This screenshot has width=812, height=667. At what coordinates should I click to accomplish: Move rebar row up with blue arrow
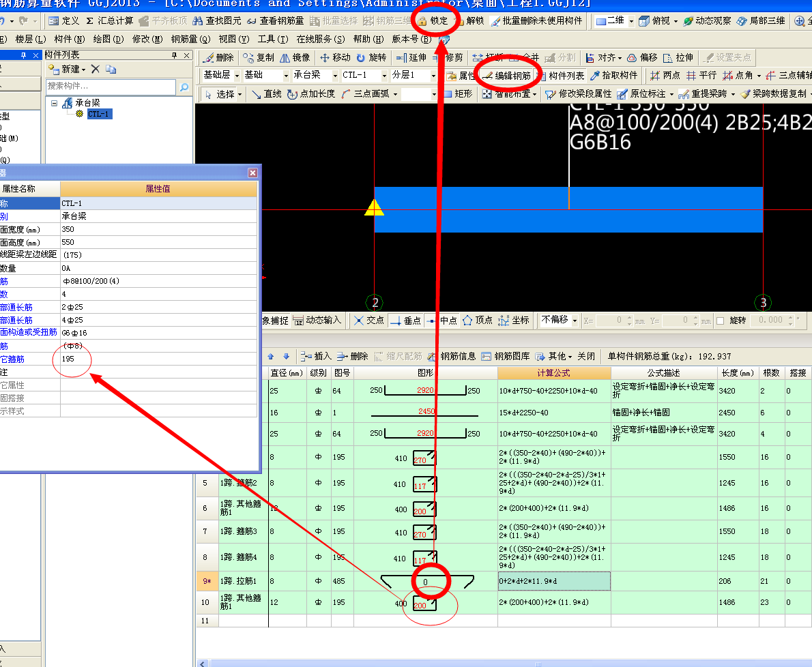pyautogui.click(x=270, y=357)
